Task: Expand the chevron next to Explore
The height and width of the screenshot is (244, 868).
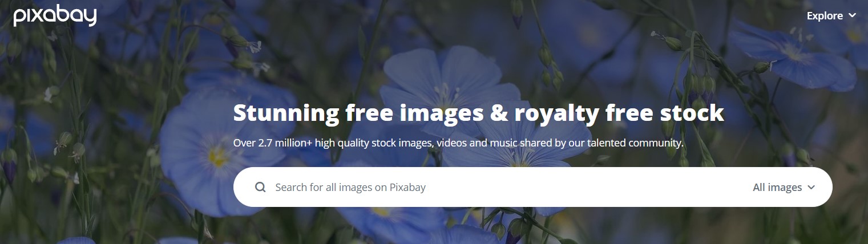Action: click(x=852, y=16)
